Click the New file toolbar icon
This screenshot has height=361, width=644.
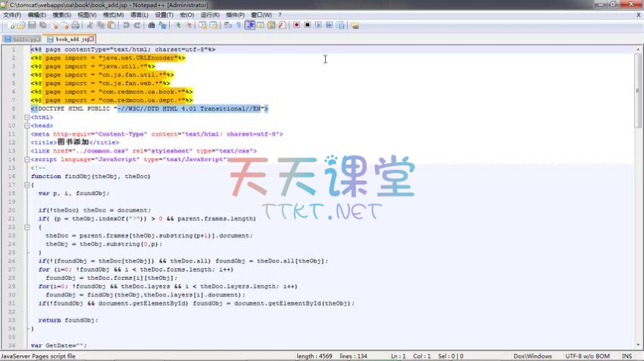[6, 25]
